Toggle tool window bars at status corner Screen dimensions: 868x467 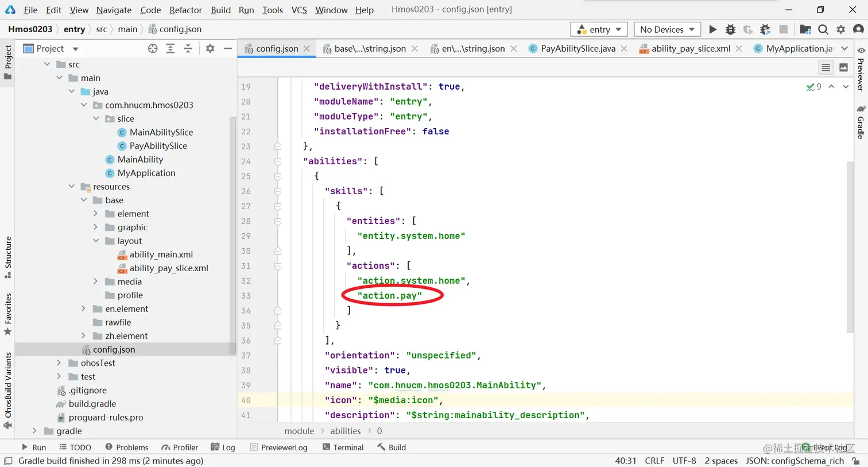[x=8, y=461]
